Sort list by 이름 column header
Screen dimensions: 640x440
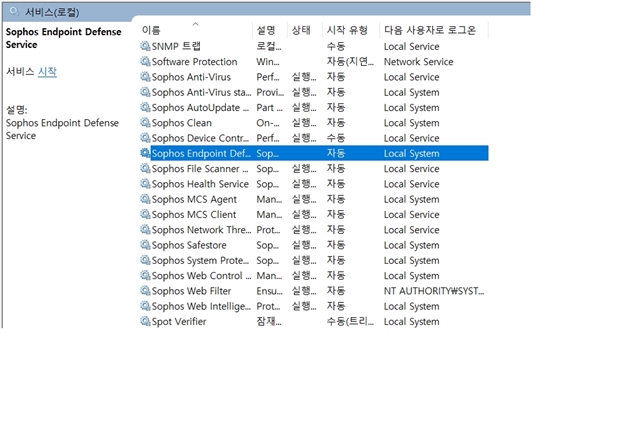coord(151,30)
